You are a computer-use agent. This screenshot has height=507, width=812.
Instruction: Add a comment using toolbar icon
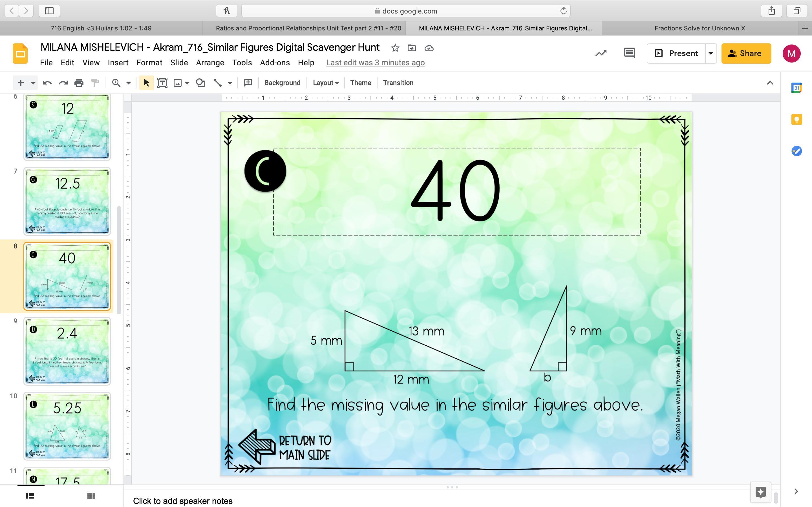pyautogui.click(x=248, y=83)
